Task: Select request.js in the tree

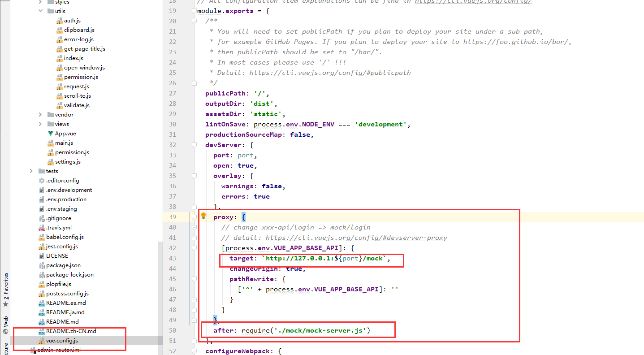Action: [77, 87]
